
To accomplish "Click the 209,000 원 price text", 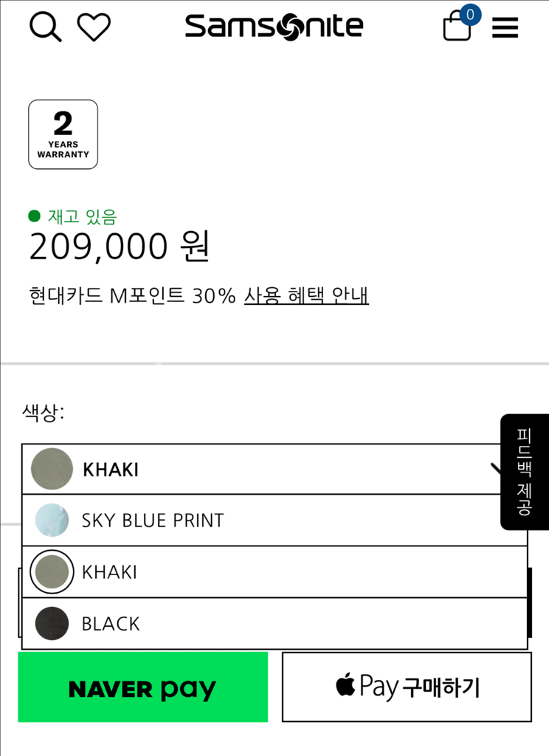I will 120,247.
